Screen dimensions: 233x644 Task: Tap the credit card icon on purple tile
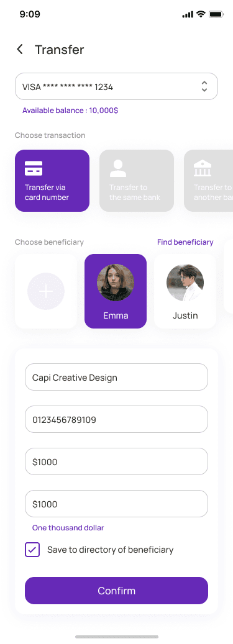pos(34,168)
